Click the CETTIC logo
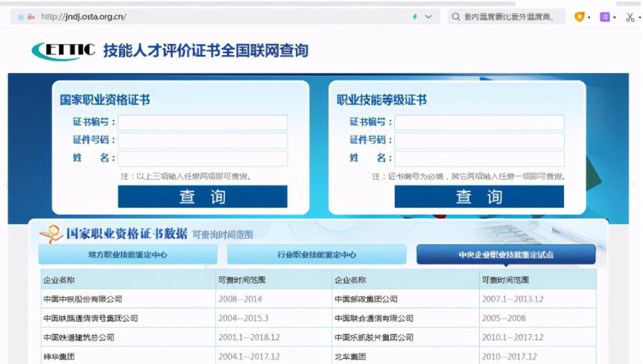Image resolution: width=643 pixels, height=364 pixels. click(63, 51)
